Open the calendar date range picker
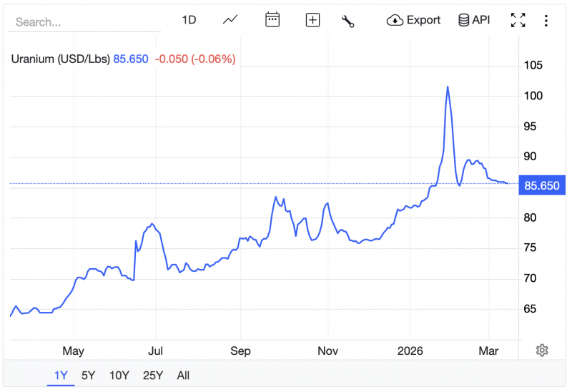This screenshot has width=572, height=392. (272, 20)
